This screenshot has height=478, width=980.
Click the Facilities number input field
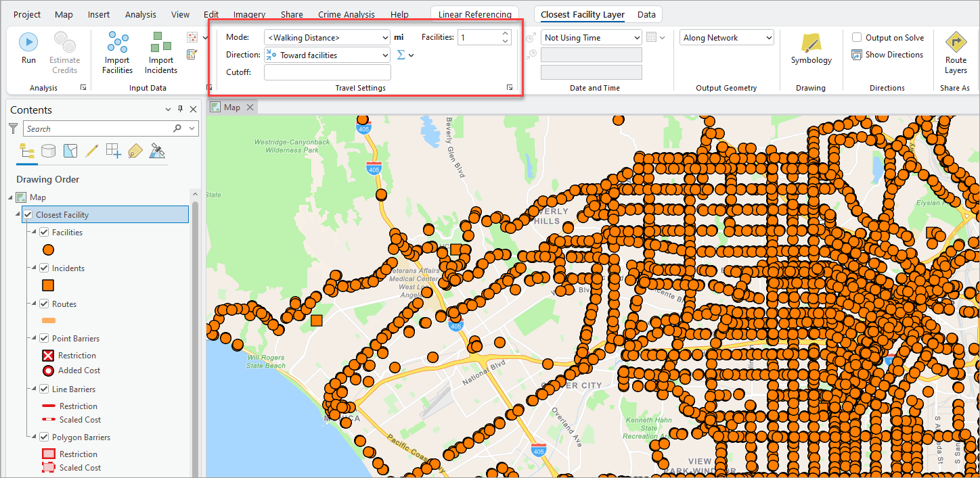479,38
